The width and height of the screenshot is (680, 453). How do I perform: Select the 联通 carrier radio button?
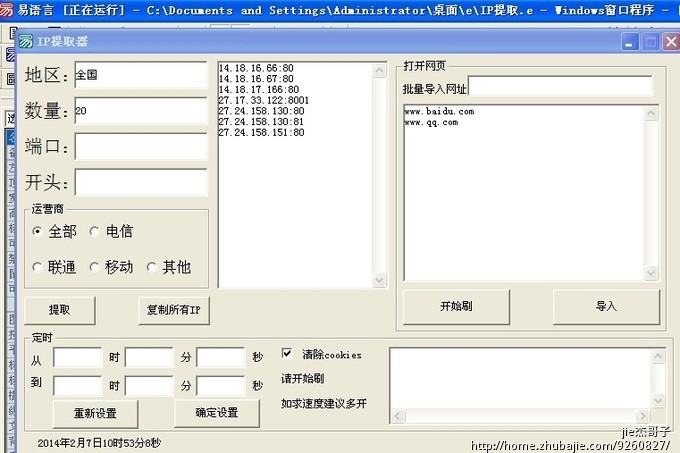(x=37, y=267)
